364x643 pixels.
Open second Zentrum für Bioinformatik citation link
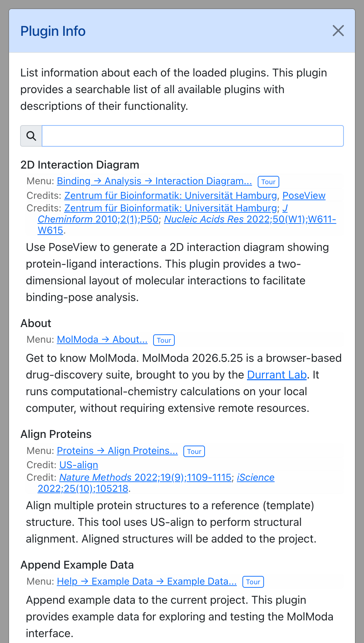tap(171, 208)
